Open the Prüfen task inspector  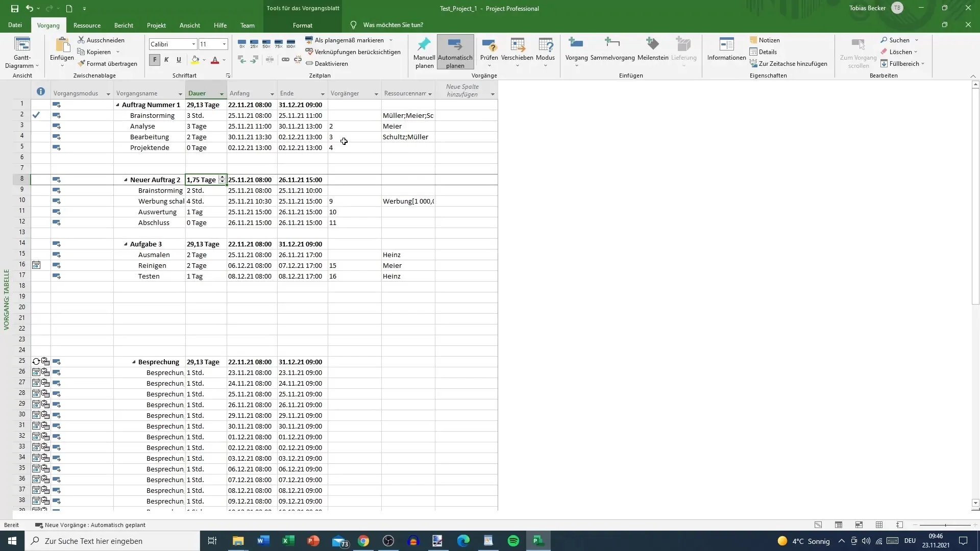(489, 53)
